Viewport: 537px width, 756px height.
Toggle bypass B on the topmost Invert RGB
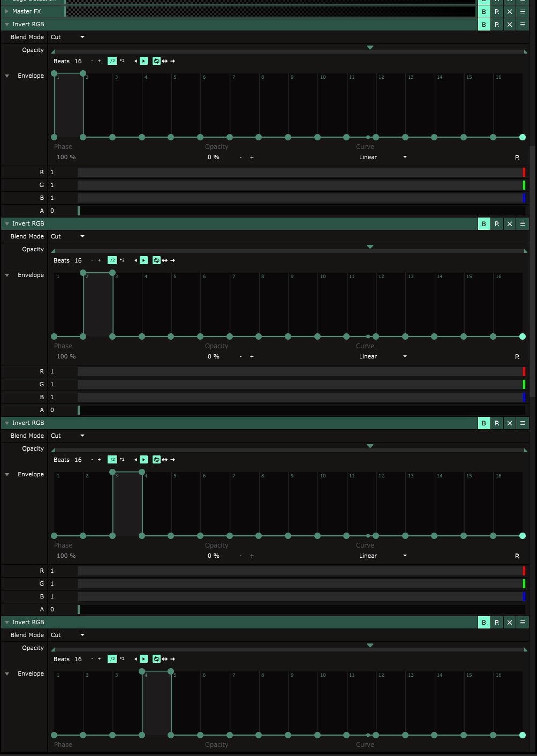click(x=483, y=24)
